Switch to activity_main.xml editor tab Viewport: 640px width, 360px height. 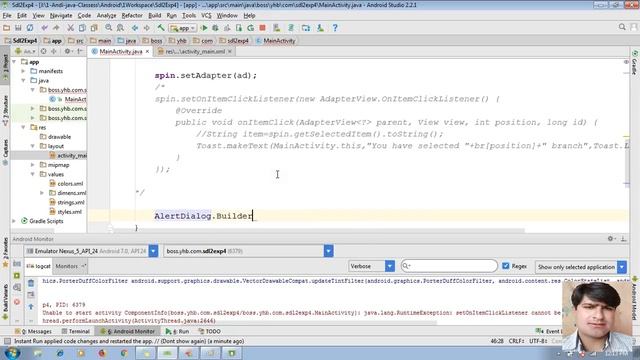point(195,51)
